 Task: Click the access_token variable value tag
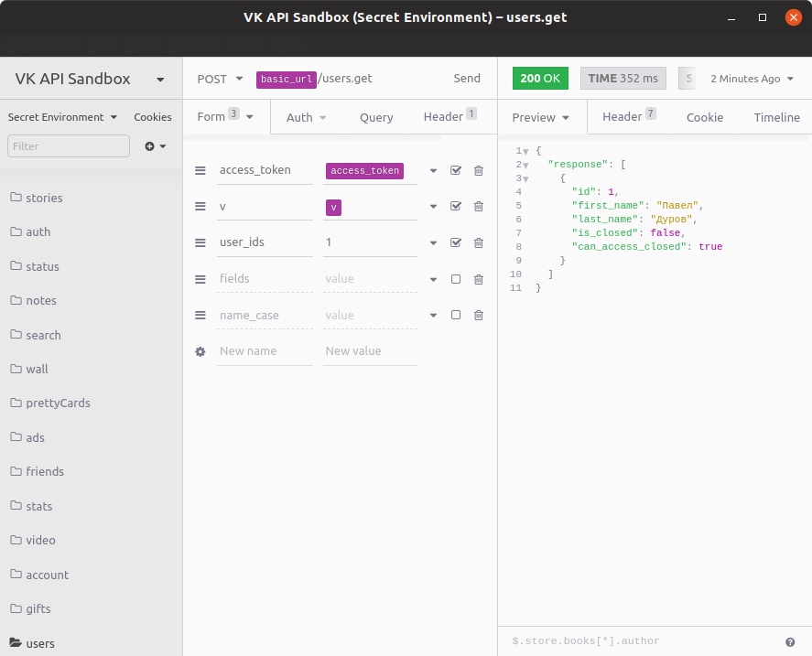click(x=364, y=171)
